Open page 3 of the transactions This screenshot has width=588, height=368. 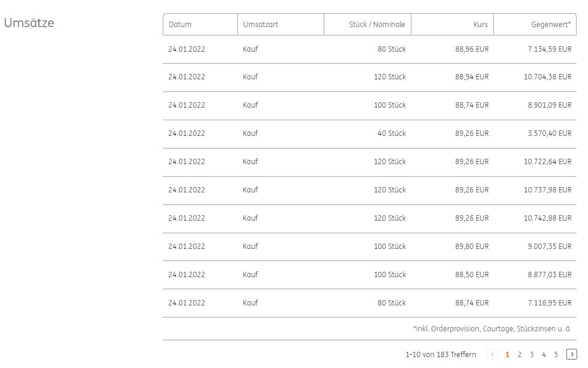tap(532, 355)
